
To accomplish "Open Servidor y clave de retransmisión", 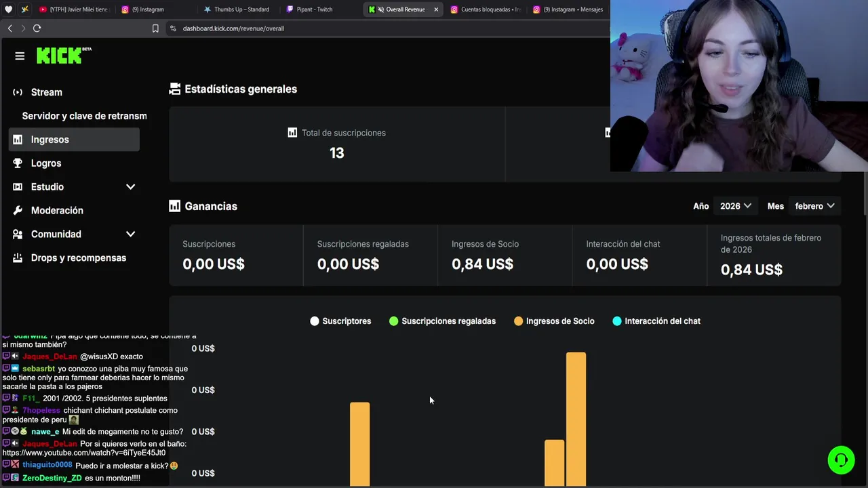I will [x=84, y=116].
